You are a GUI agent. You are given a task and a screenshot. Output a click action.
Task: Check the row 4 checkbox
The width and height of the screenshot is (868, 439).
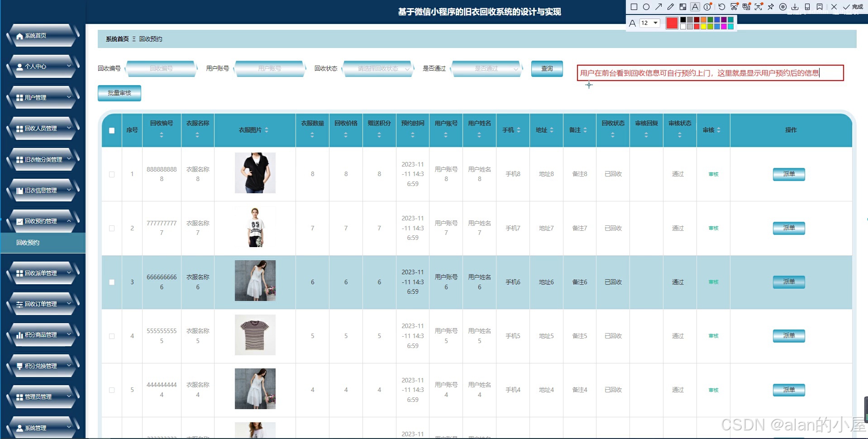112,336
